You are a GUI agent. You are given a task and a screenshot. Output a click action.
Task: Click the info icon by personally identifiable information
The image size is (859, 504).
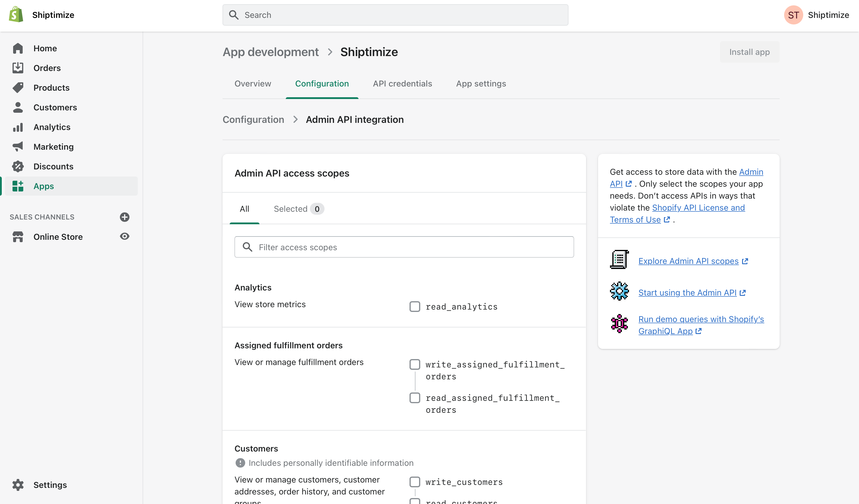pyautogui.click(x=240, y=463)
